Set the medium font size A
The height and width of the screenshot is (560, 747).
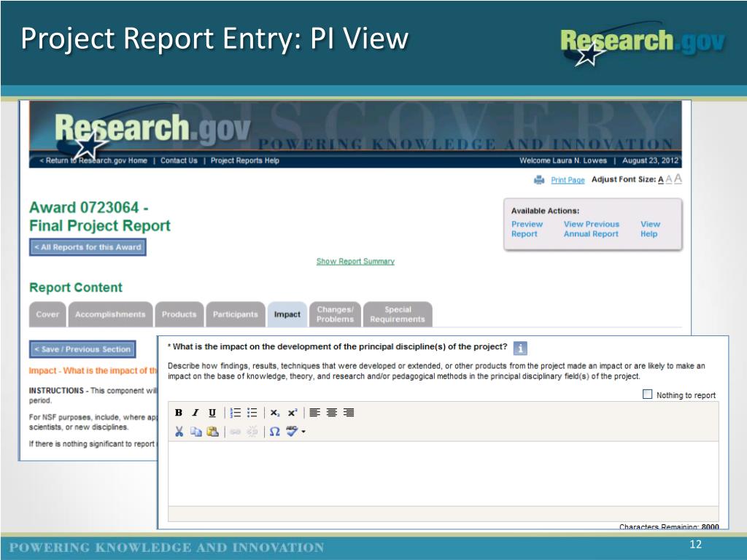click(669, 179)
